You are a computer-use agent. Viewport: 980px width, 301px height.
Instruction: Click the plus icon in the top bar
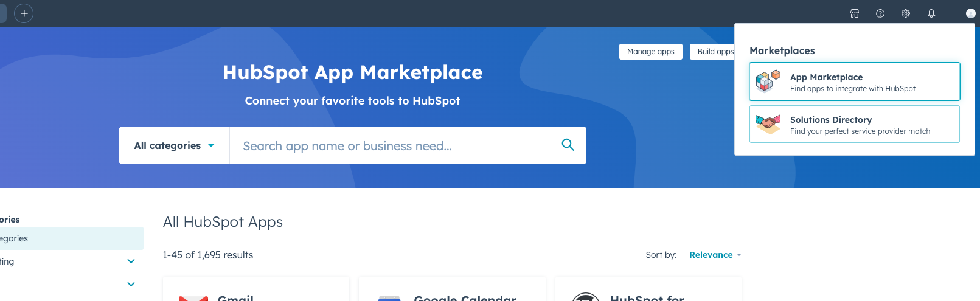coord(24,13)
